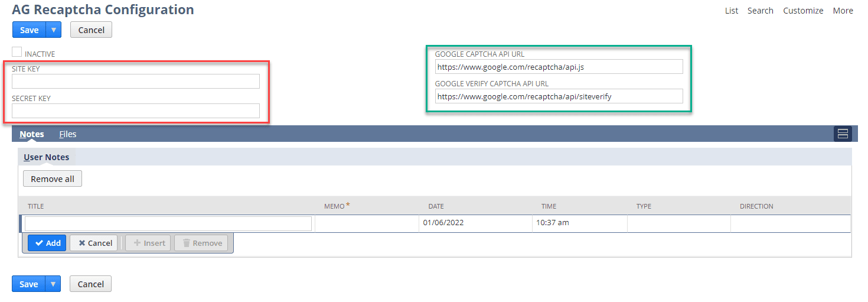Switch to the Files tab
Image resolution: width=868 pixels, height=302 pixels.
pyautogui.click(x=68, y=134)
